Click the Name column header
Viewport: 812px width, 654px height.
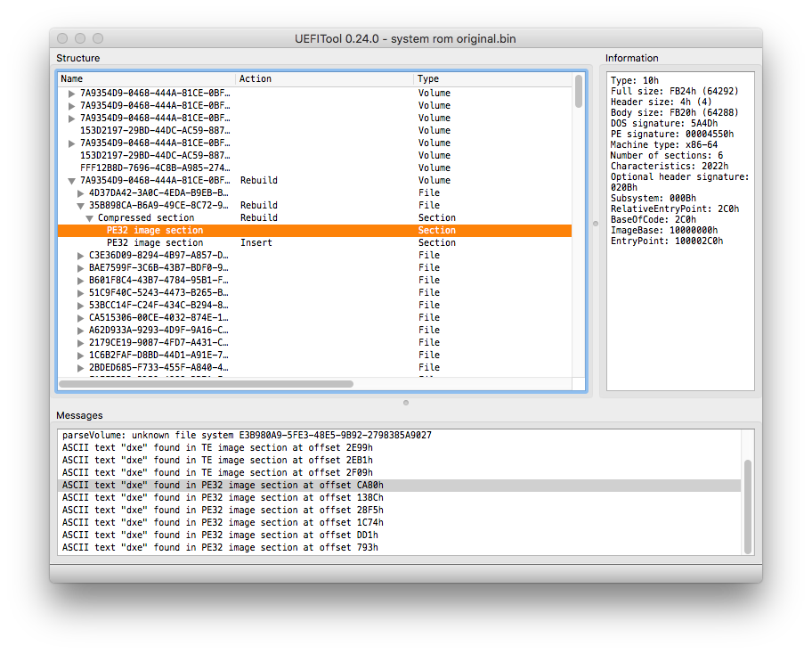(146, 78)
